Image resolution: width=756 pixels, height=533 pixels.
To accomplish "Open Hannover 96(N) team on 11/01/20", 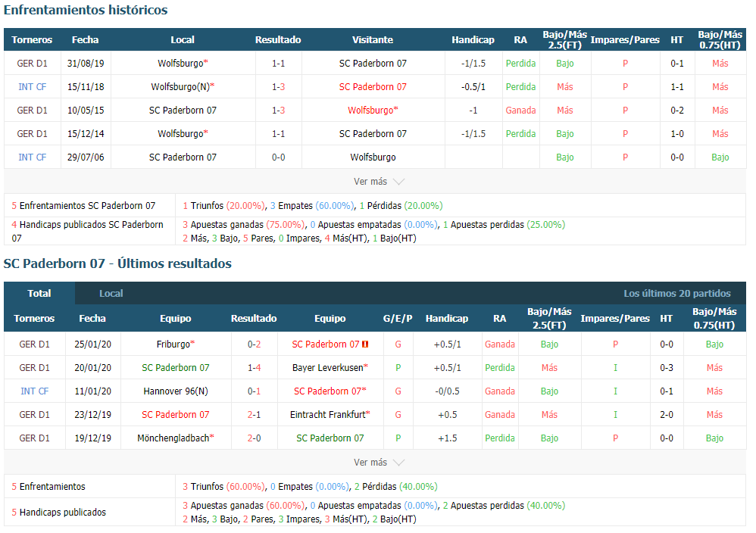I will [x=176, y=391].
